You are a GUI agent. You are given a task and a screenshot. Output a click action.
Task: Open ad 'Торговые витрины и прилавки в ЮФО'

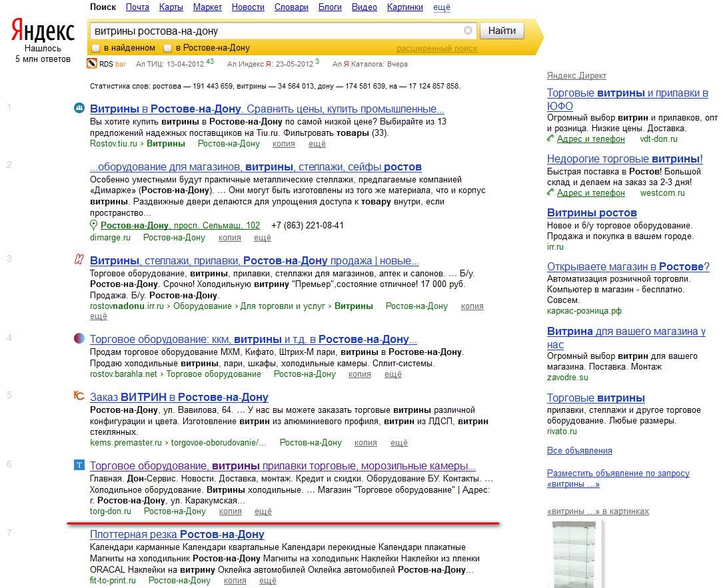(628, 99)
